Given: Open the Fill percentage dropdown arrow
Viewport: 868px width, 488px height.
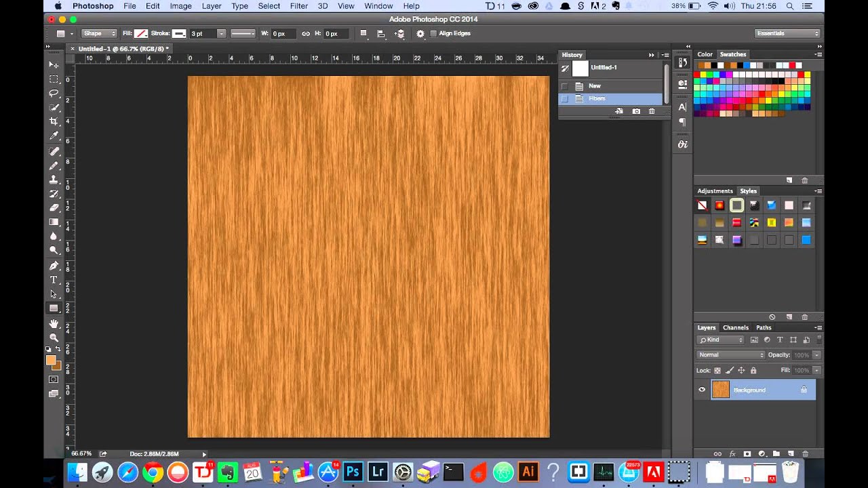Looking at the screenshot, I should click(816, 371).
